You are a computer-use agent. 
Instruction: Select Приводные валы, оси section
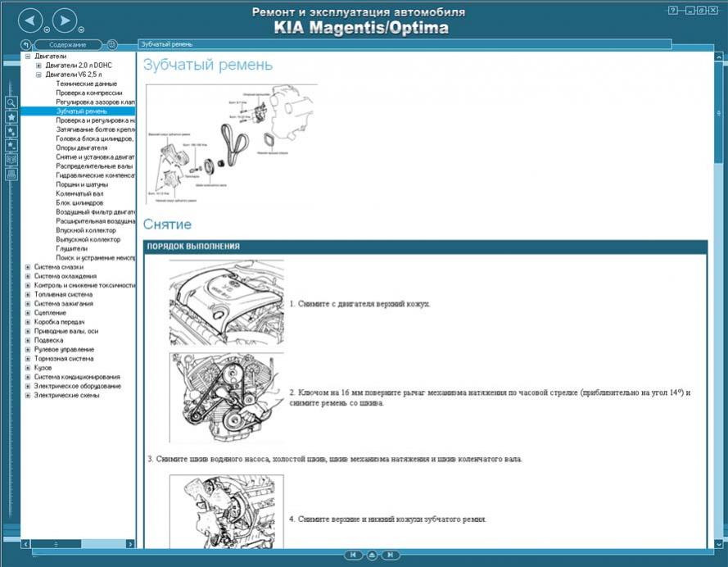pyautogui.click(x=66, y=331)
